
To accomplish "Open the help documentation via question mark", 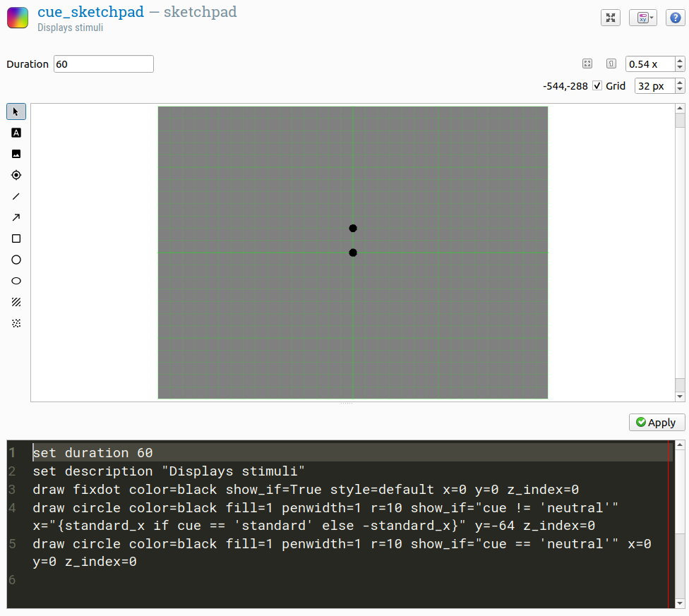I will pos(675,17).
